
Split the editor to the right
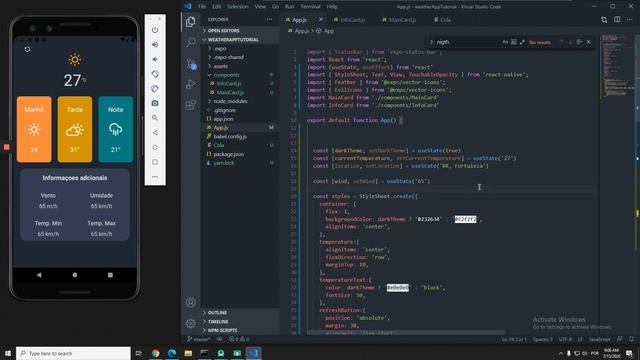pyautogui.click(x=617, y=20)
